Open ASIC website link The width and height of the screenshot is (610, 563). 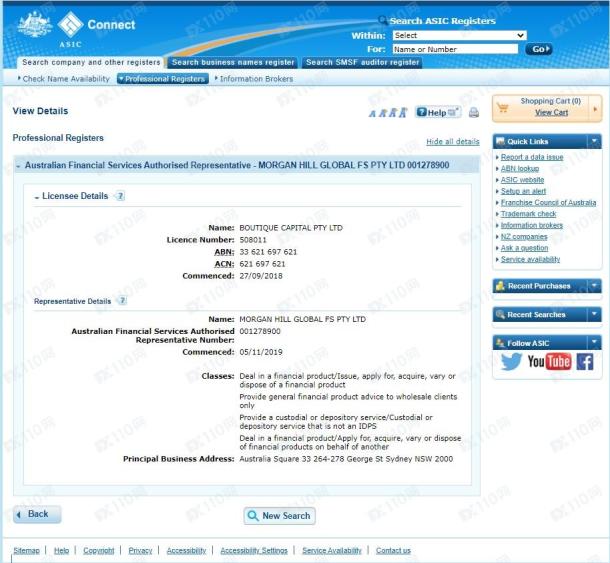pyautogui.click(x=522, y=180)
